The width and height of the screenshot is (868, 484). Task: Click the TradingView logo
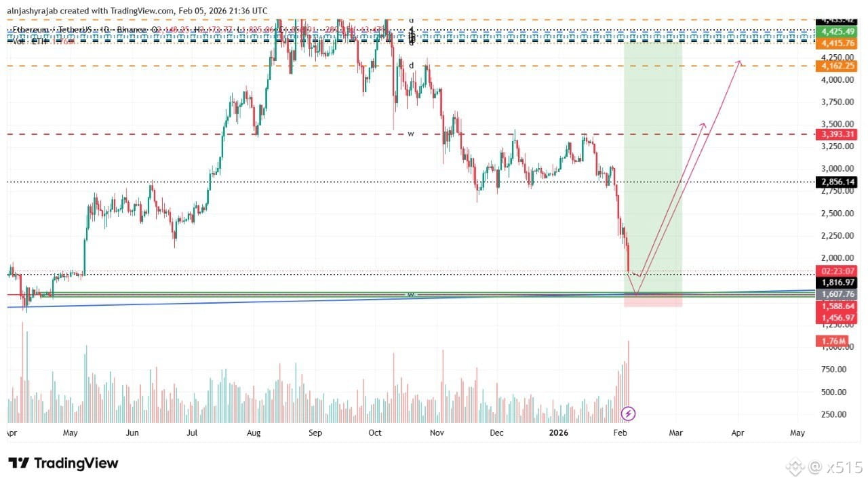[x=63, y=464]
